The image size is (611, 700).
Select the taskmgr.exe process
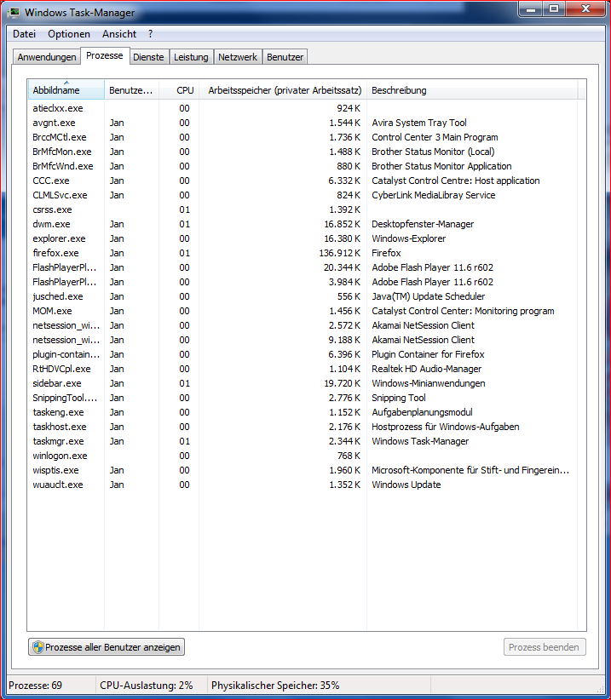click(302, 441)
